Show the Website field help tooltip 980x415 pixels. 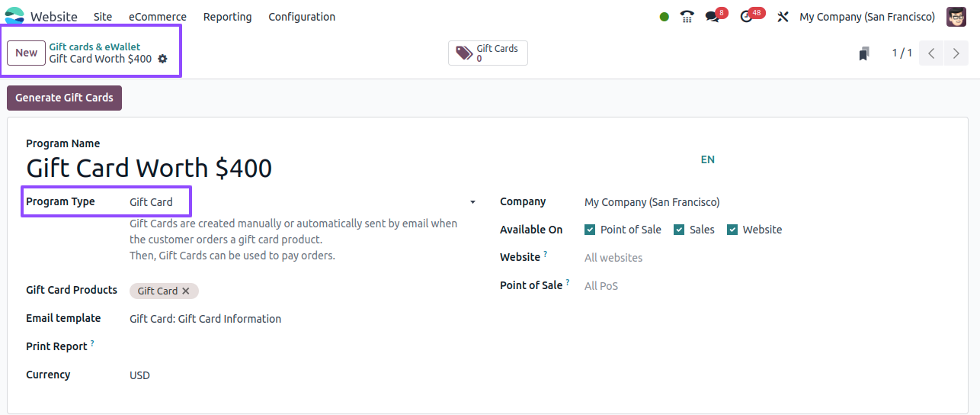(x=546, y=254)
